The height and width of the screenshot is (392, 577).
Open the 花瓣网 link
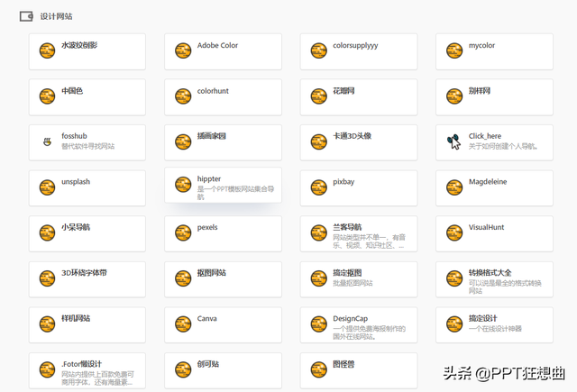pyautogui.click(x=343, y=91)
